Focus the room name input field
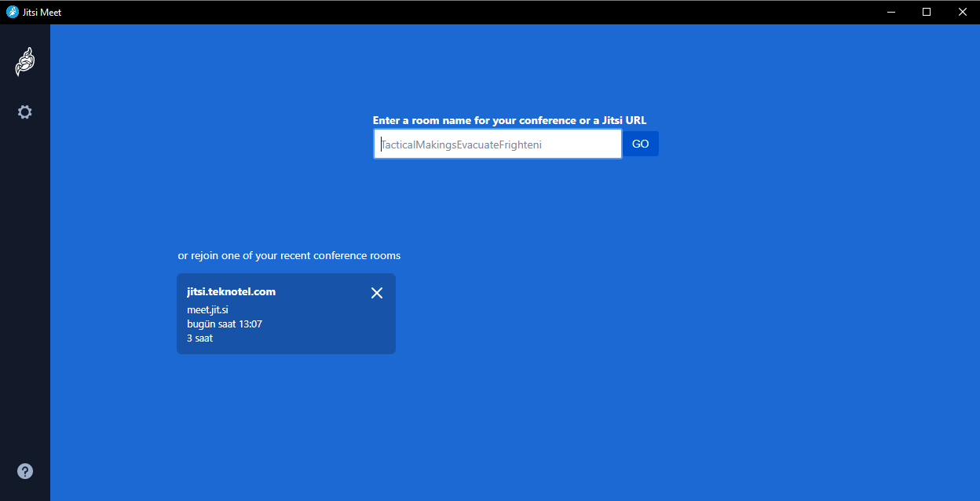This screenshot has width=980, height=501. (497, 144)
